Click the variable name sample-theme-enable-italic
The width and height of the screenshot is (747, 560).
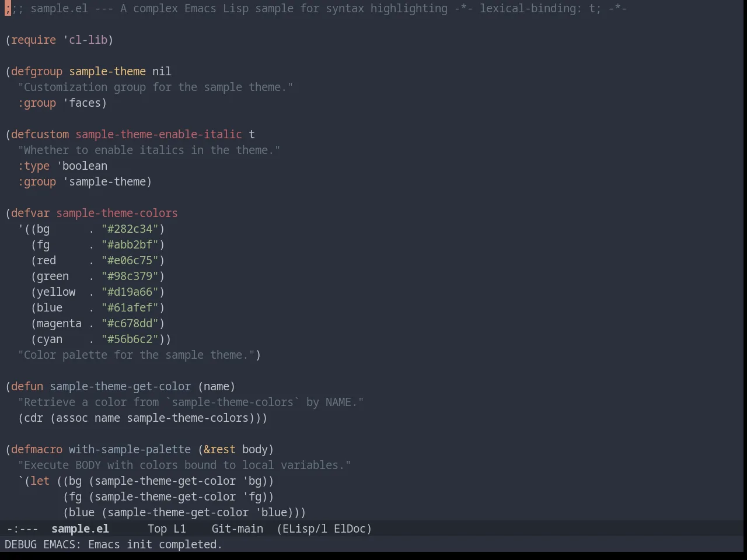pos(159,134)
